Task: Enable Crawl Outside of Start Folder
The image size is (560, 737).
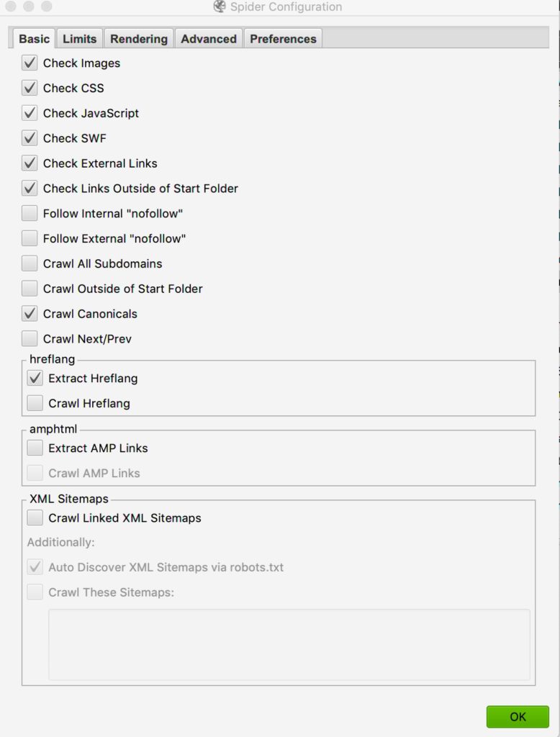Action: point(30,288)
